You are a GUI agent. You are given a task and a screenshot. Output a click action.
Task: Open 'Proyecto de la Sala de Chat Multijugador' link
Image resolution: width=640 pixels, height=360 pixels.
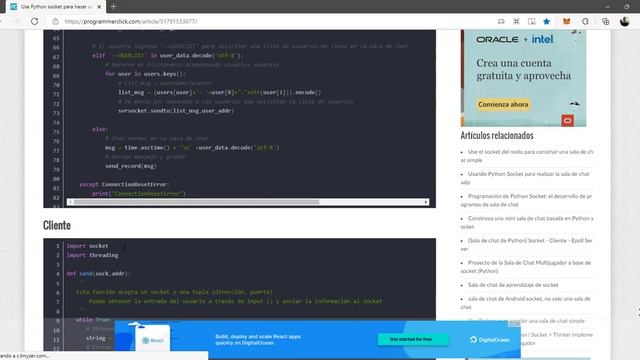(526, 267)
